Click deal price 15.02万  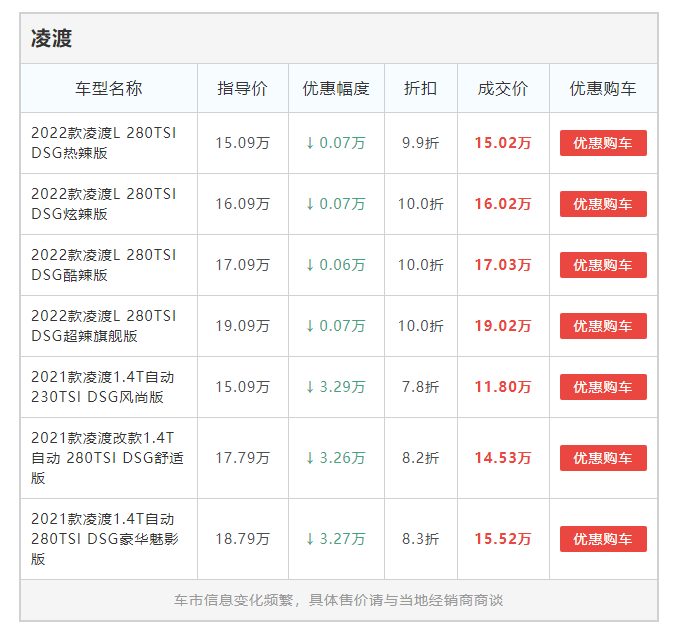(x=503, y=143)
